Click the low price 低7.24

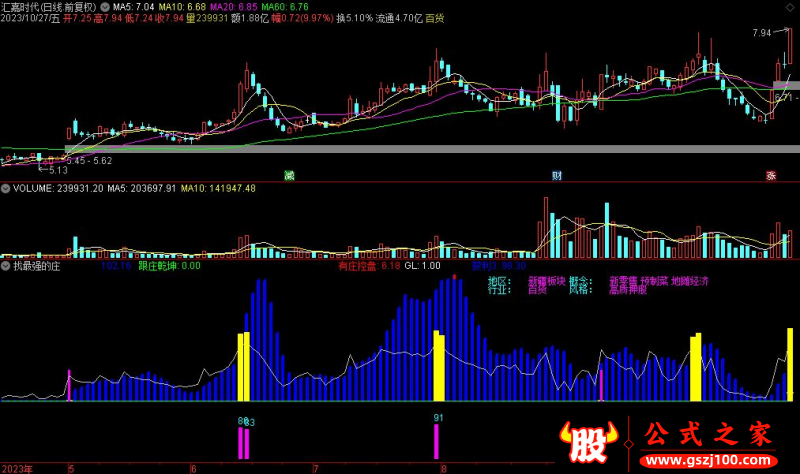pyautogui.click(x=139, y=19)
